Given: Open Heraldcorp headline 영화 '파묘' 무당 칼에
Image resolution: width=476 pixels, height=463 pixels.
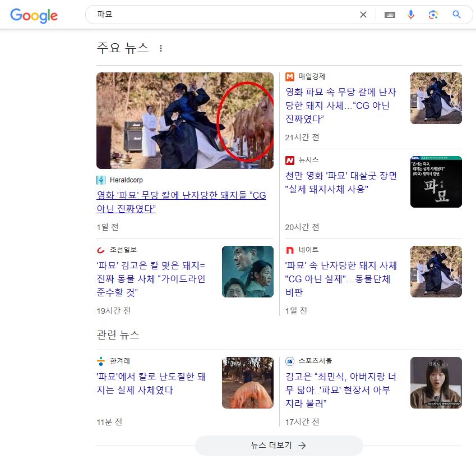Looking at the screenshot, I should [x=181, y=202].
